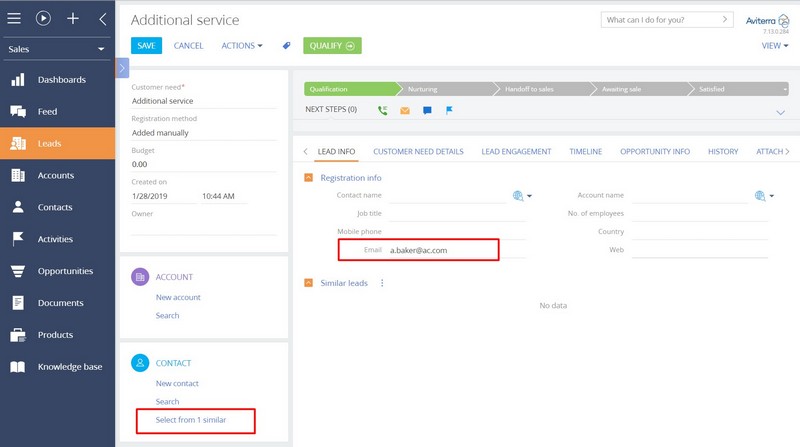Open the Activities section
The width and height of the screenshot is (800, 447).
(57, 239)
